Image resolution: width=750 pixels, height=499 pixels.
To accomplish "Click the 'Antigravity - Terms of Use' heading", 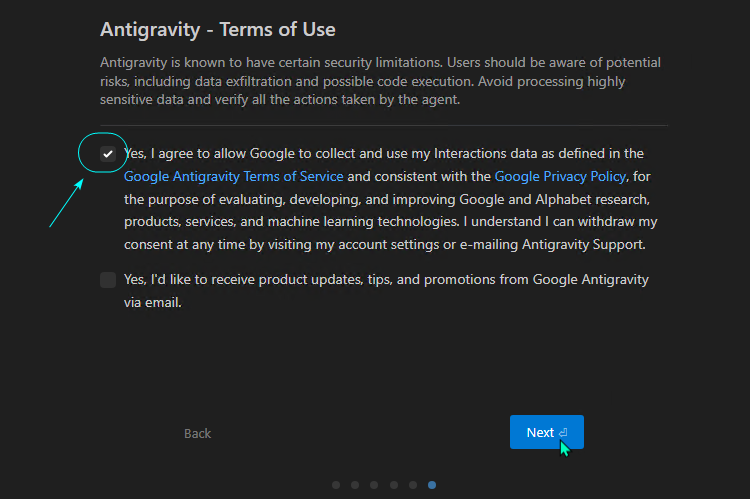I will point(218,30).
